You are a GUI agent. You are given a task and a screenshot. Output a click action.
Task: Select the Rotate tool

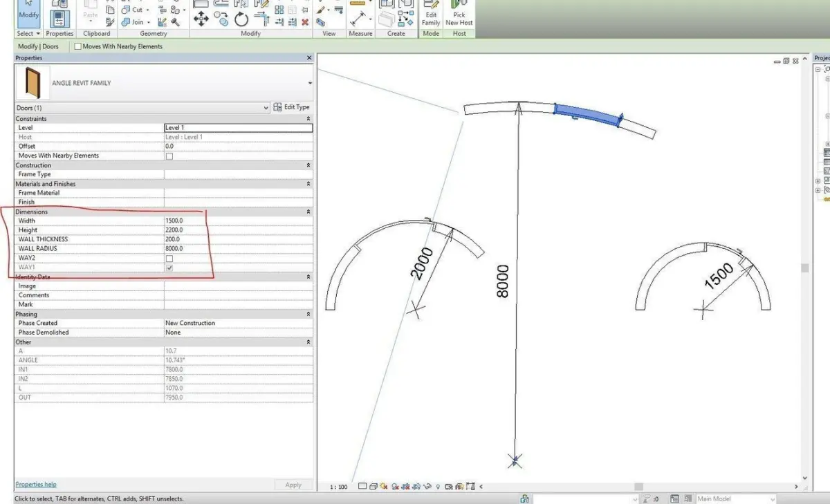(241, 19)
